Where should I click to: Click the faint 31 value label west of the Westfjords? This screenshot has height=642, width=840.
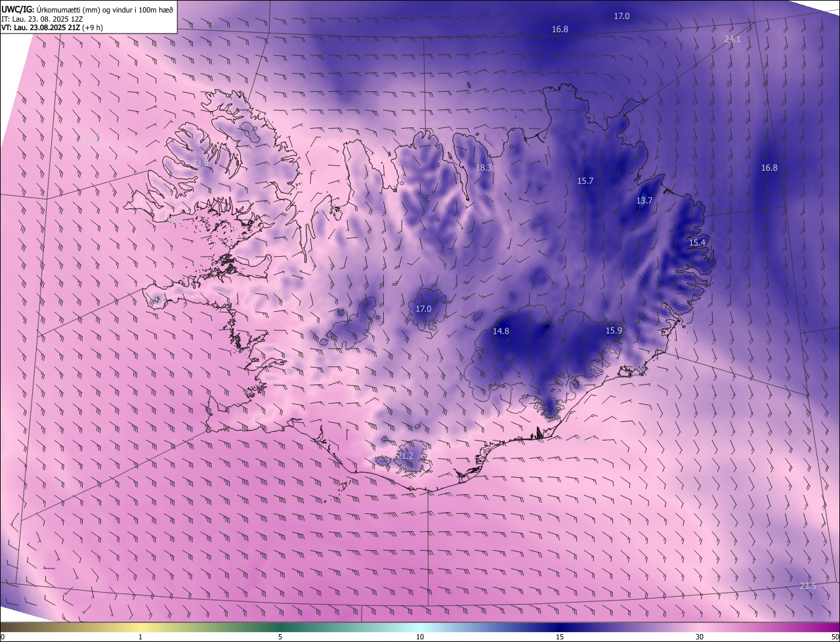point(91,139)
